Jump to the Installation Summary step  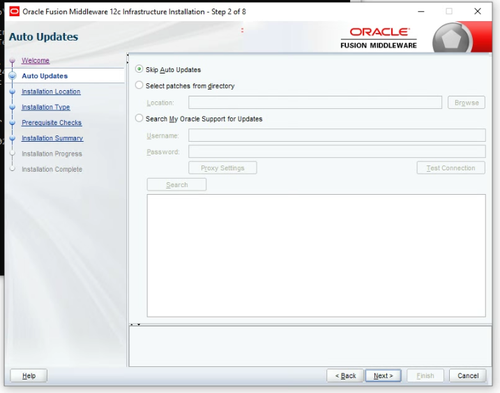(x=52, y=138)
